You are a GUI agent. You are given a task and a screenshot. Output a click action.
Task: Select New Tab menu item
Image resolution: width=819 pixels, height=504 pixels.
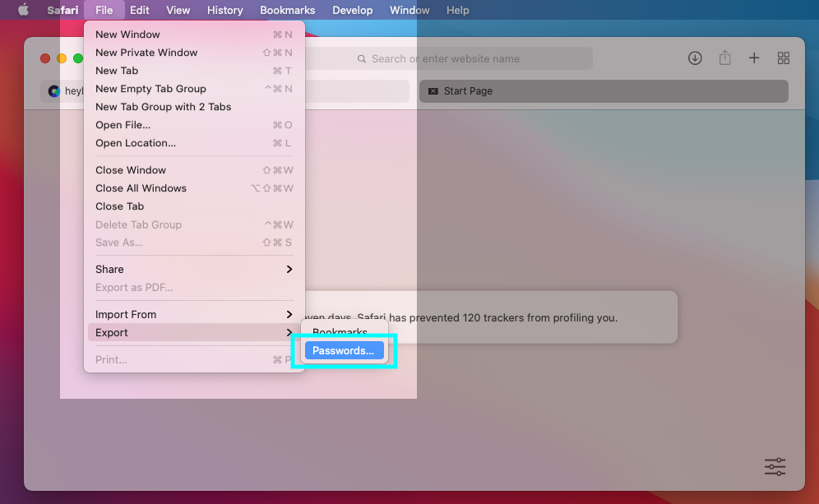pyautogui.click(x=194, y=71)
